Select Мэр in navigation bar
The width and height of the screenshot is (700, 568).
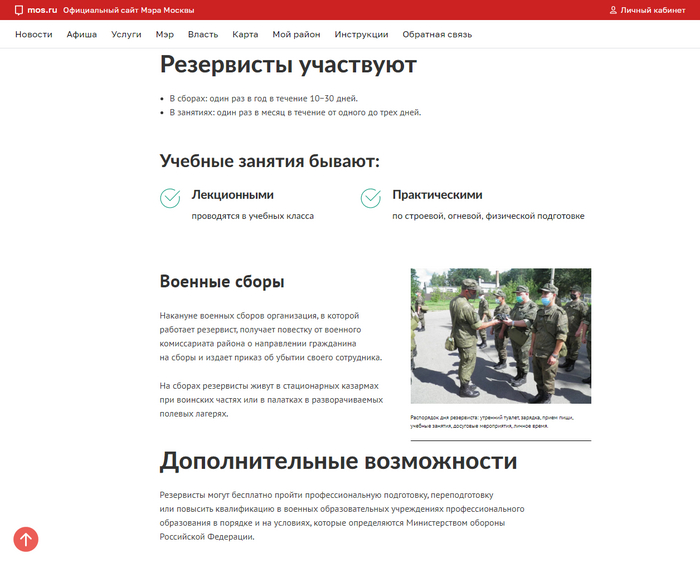[164, 34]
